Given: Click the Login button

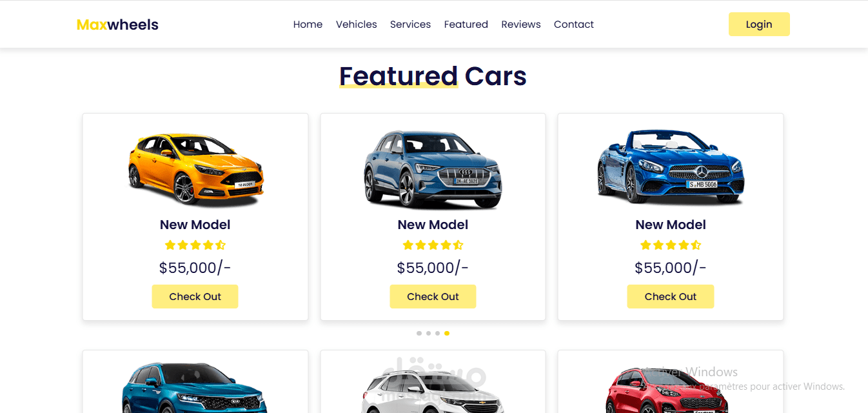Looking at the screenshot, I should (759, 25).
